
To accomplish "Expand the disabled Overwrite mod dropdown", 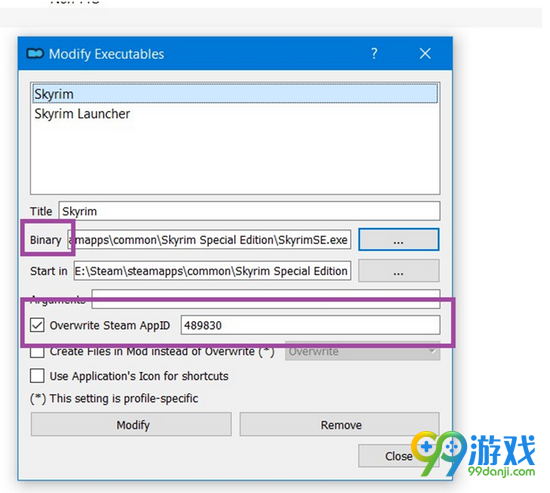I will click(363, 351).
